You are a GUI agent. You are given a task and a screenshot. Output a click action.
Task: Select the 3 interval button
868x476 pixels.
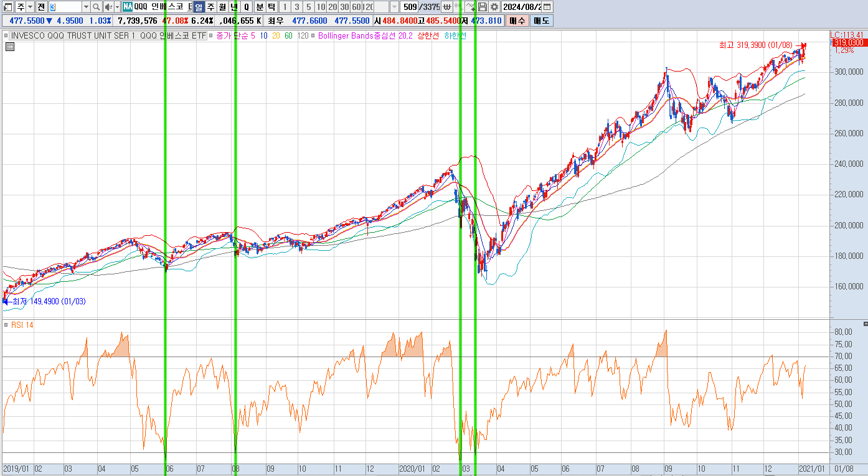point(297,7)
